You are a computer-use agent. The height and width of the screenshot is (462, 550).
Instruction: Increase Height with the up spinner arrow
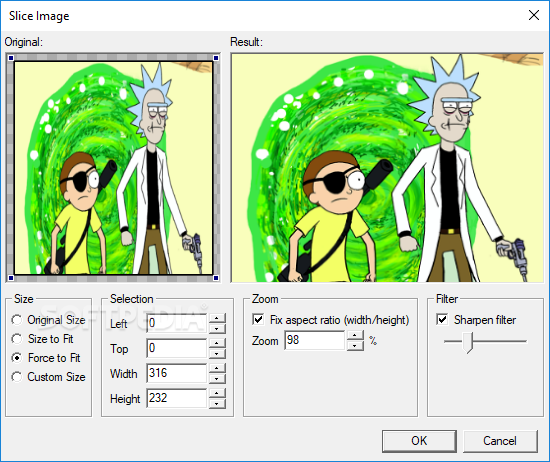click(x=217, y=393)
